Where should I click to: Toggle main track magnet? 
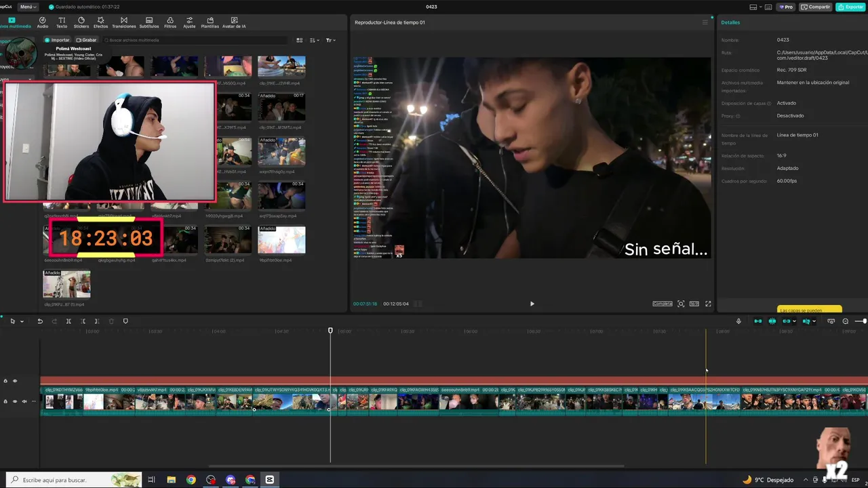tap(758, 321)
